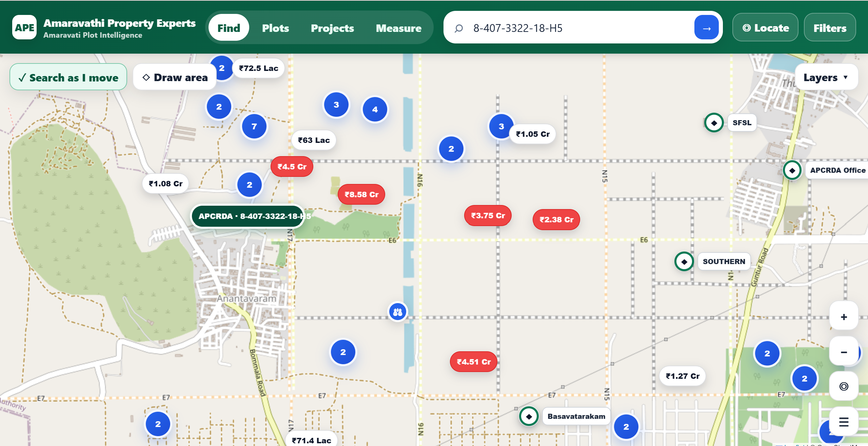The image size is (868, 446).
Task: Click the ₹4.51 Cr price pin
Action: pos(474,362)
